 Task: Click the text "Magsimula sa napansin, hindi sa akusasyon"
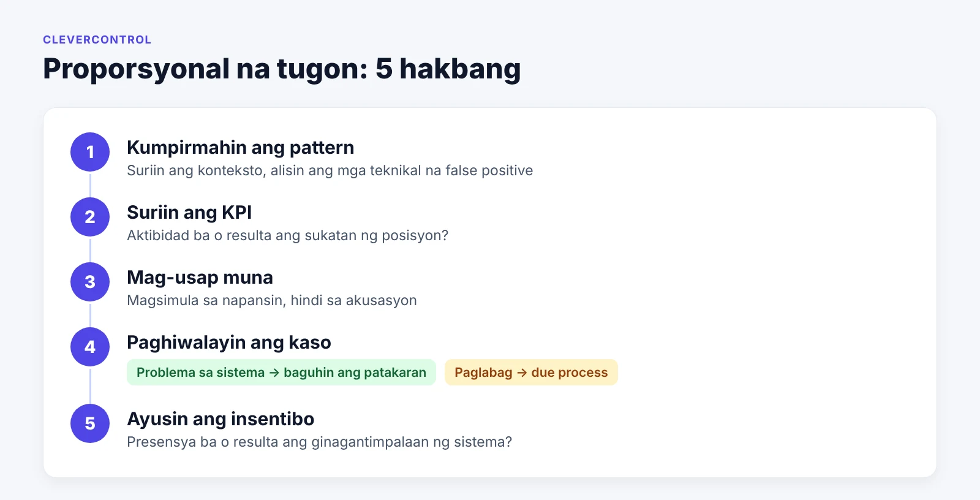[x=271, y=300]
